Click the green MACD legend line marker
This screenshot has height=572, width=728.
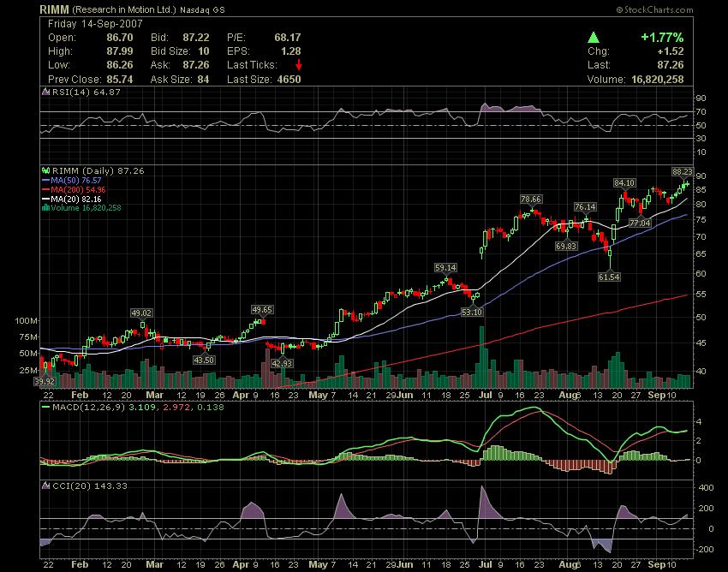coord(45,408)
